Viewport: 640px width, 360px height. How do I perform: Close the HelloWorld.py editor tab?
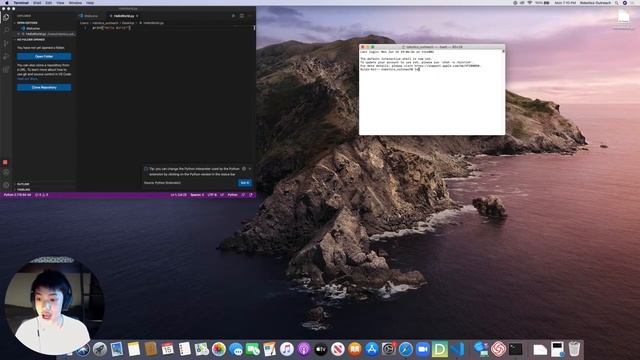coord(137,16)
